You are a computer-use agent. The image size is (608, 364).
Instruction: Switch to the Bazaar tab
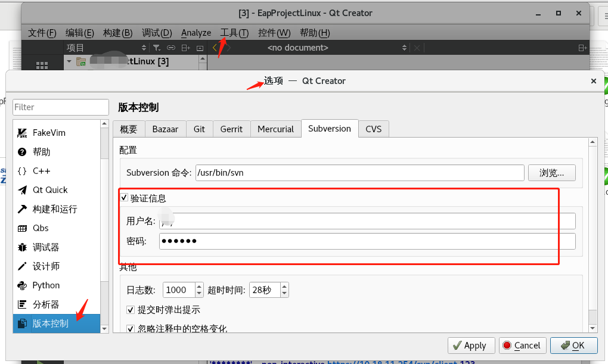pyautogui.click(x=165, y=129)
